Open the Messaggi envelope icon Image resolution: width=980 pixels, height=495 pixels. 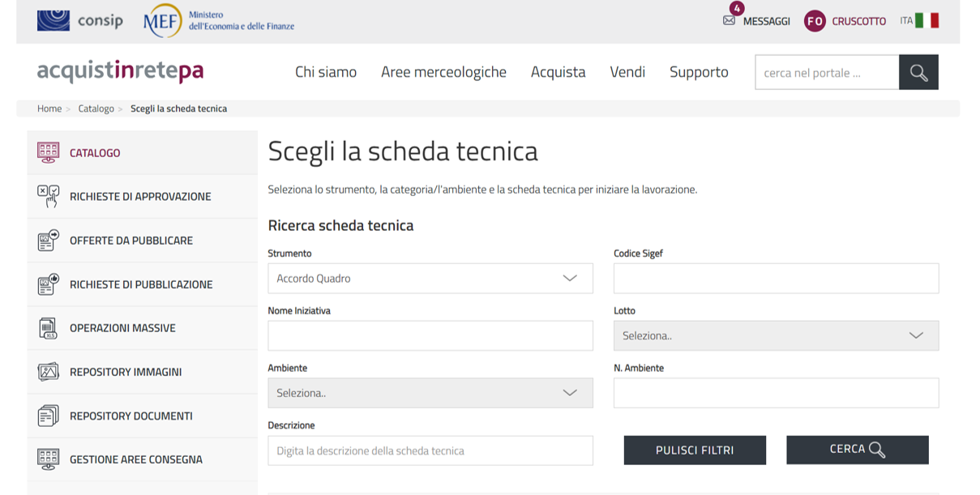click(x=729, y=21)
